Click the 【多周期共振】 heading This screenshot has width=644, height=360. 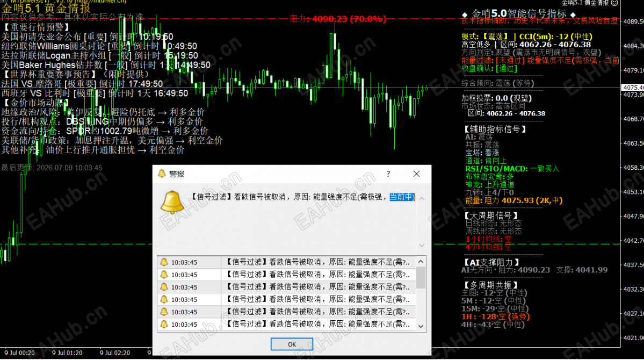click(491, 285)
